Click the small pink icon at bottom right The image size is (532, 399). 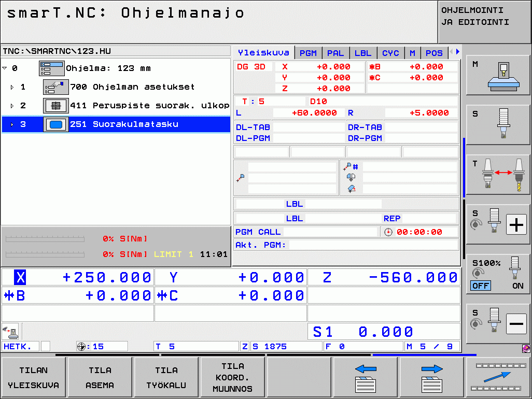coord(526,349)
